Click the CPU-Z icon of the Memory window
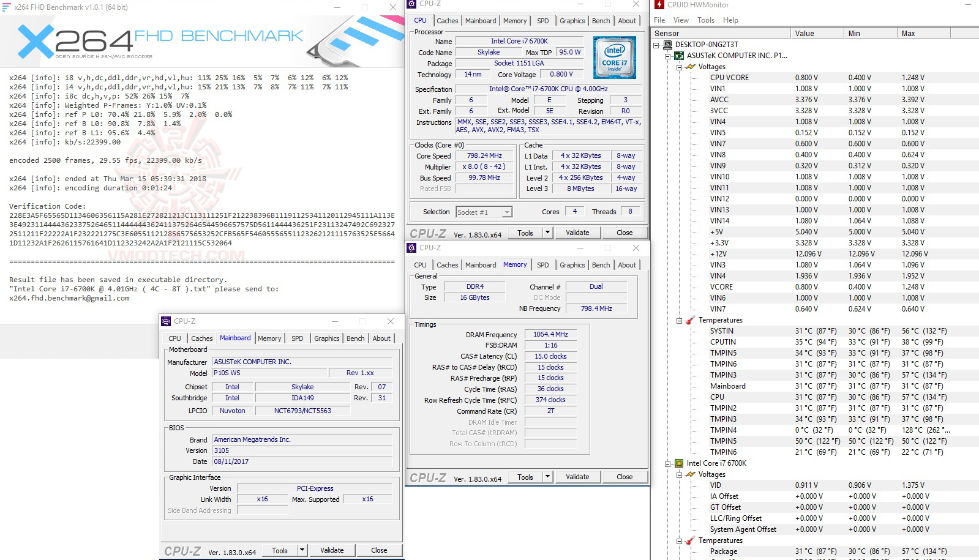979x560 pixels. pos(412,248)
